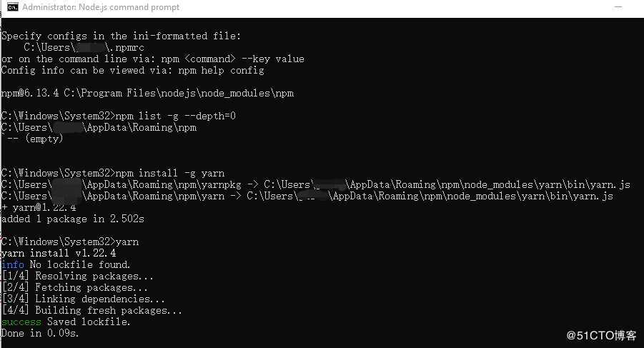Image resolution: width=644 pixels, height=348 pixels.
Task: Click the '[1/4] Resolving packages...' line
Action: pyautogui.click(x=77, y=276)
